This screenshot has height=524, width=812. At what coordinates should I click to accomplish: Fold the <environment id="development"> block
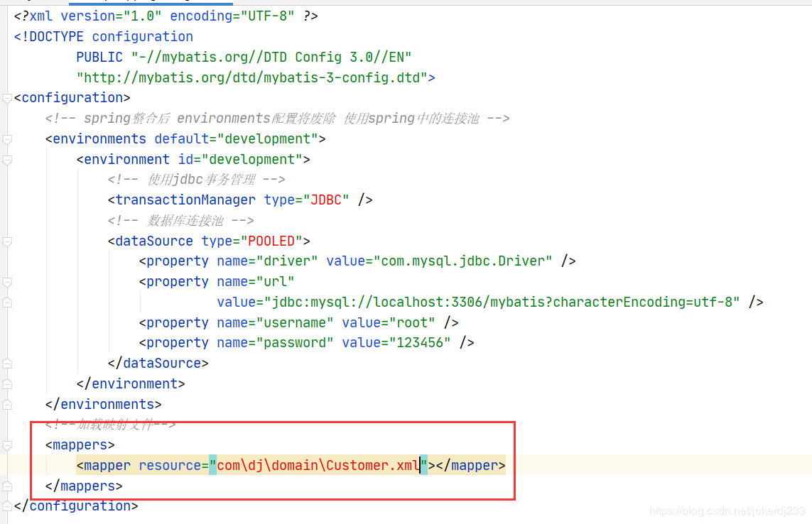[7, 160]
